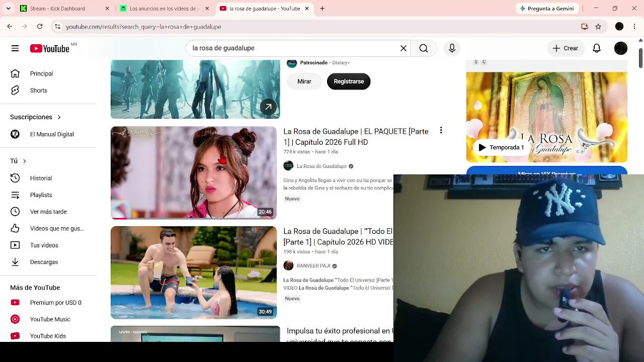The height and width of the screenshot is (362, 644).
Task: Click the browser address bar URL
Action: click(143, 27)
